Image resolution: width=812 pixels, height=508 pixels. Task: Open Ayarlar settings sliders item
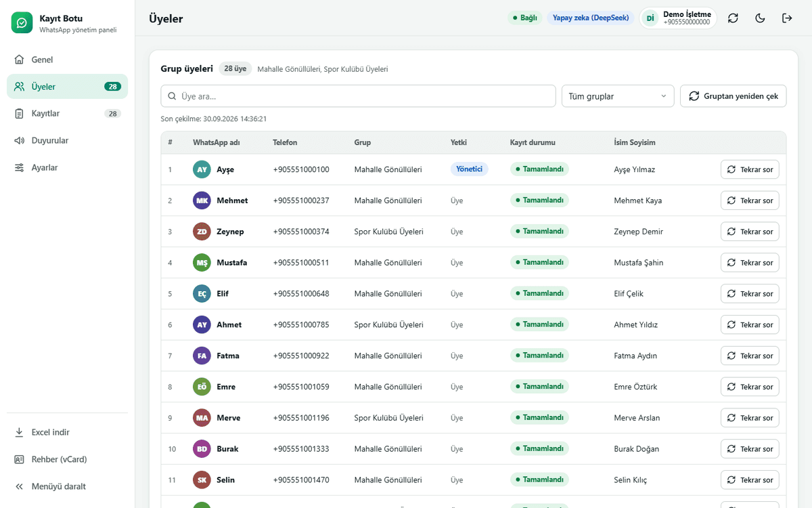[x=67, y=167]
